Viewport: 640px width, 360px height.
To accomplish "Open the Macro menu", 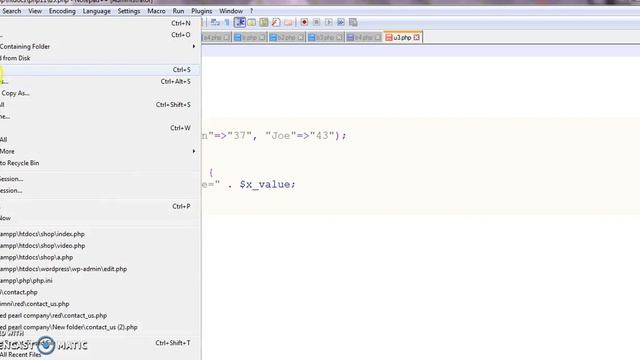I will (156, 11).
